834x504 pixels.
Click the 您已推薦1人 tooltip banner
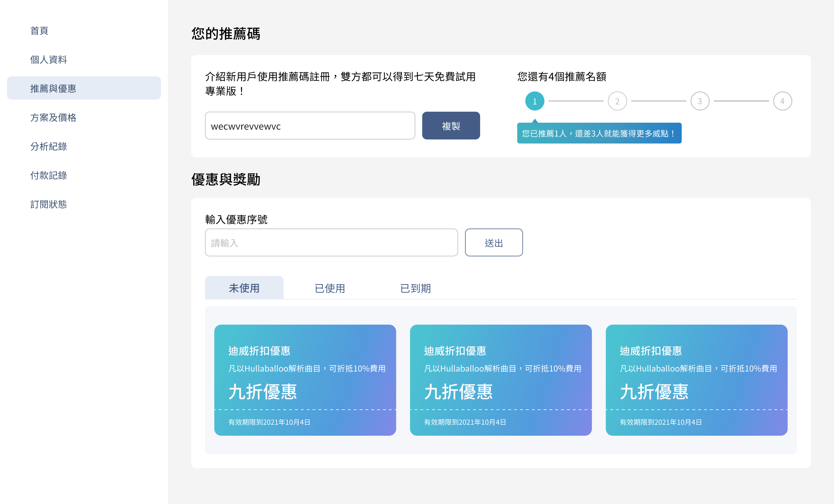(599, 133)
